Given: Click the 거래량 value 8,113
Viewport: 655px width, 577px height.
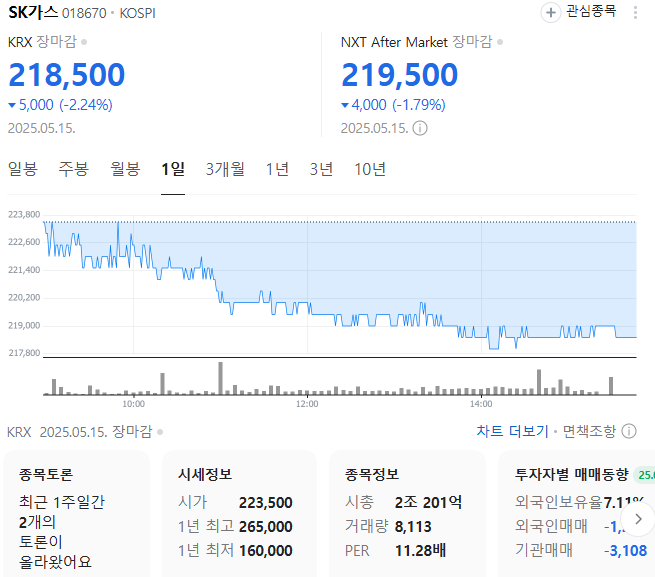Looking at the screenshot, I should 413,526.
